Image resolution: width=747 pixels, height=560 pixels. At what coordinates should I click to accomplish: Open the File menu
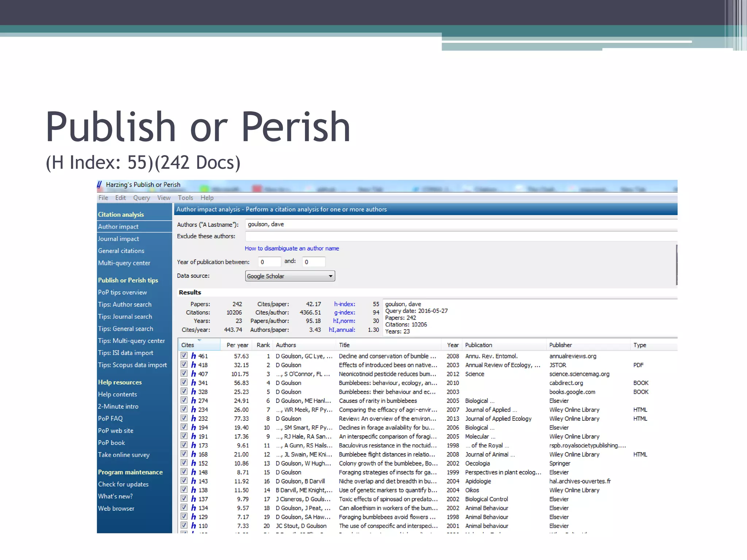[x=103, y=198]
